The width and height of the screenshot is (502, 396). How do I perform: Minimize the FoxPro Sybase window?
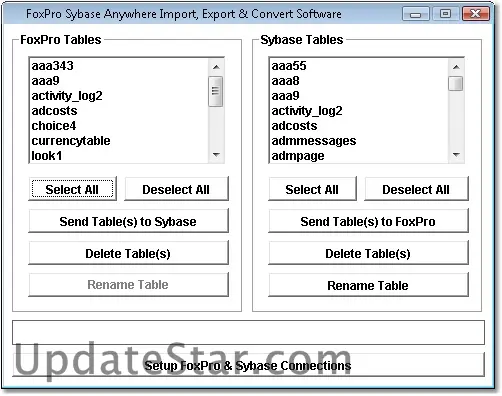[415, 14]
